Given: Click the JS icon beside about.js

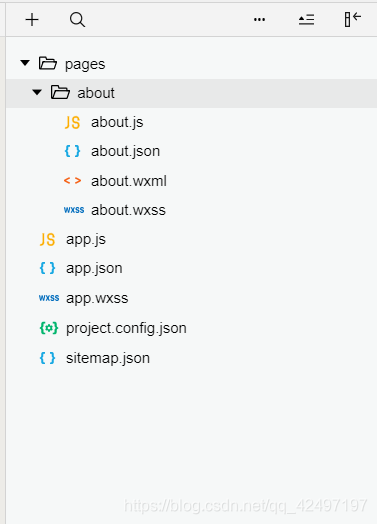Looking at the screenshot, I should 73,122.
